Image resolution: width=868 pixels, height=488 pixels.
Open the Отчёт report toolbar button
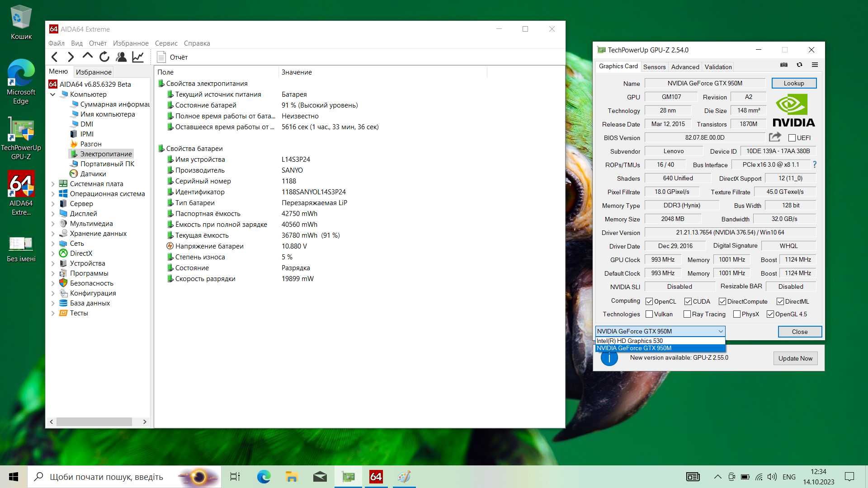tap(172, 57)
